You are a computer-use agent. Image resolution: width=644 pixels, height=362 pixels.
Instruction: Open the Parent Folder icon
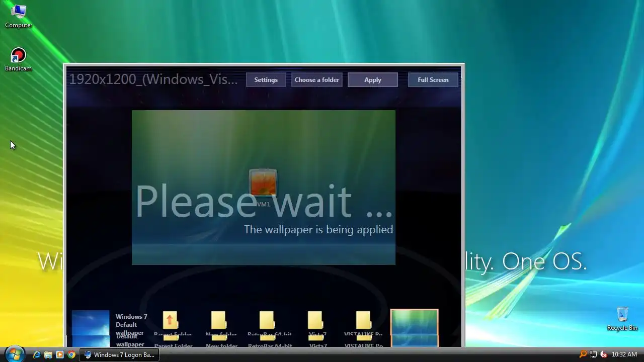(170, 321)
